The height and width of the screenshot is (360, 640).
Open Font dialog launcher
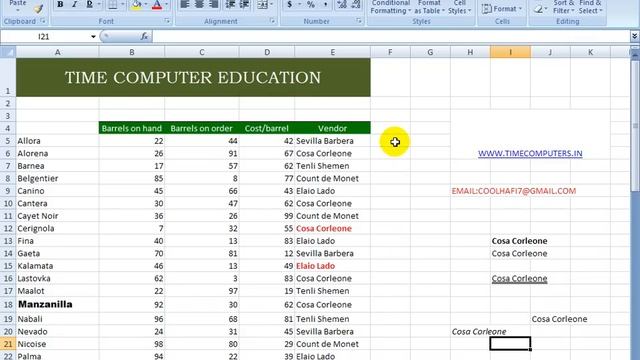[167, 21]
